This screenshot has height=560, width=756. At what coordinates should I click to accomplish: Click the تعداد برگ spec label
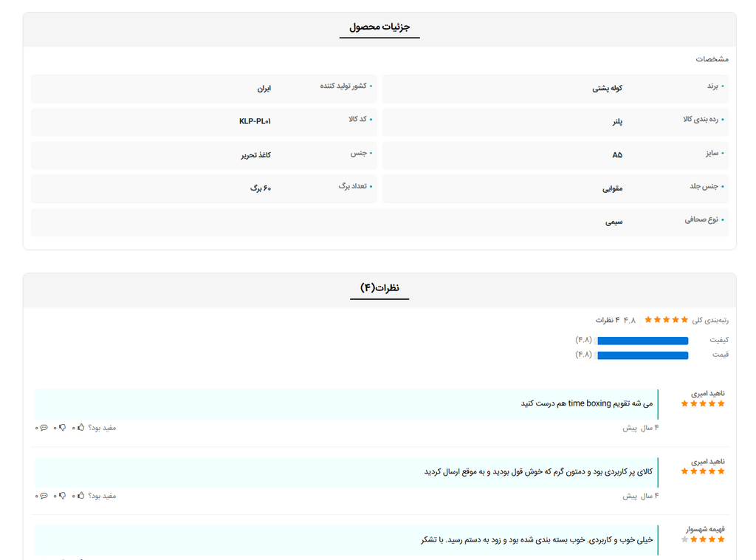click(x=352, y=186)
